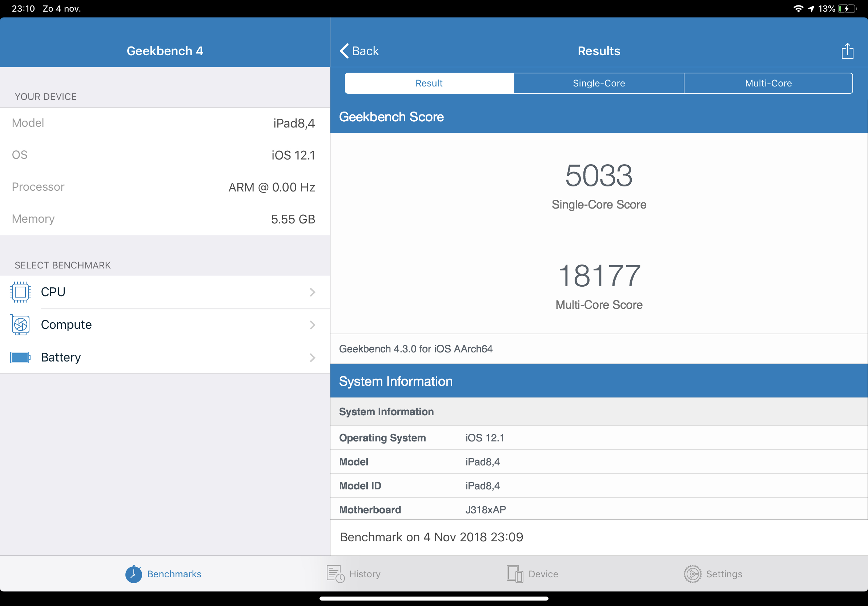
Task: Open the History tab label
Action: coord(365,574)
